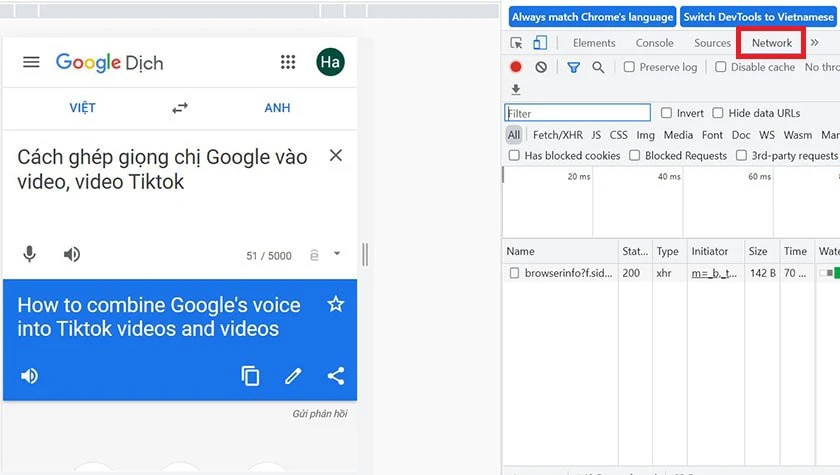Clear the Vietnamese source text

click(336, 155)
